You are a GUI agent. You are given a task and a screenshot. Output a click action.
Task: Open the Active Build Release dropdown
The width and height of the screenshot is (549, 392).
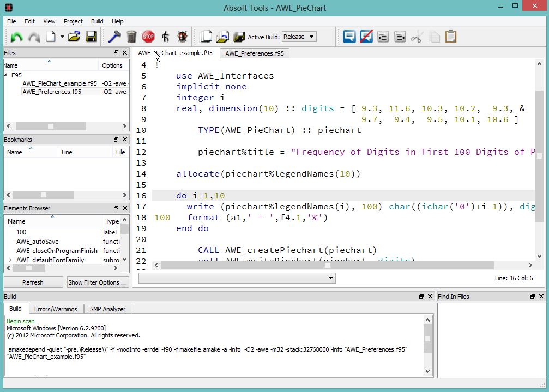coord(299,37)
